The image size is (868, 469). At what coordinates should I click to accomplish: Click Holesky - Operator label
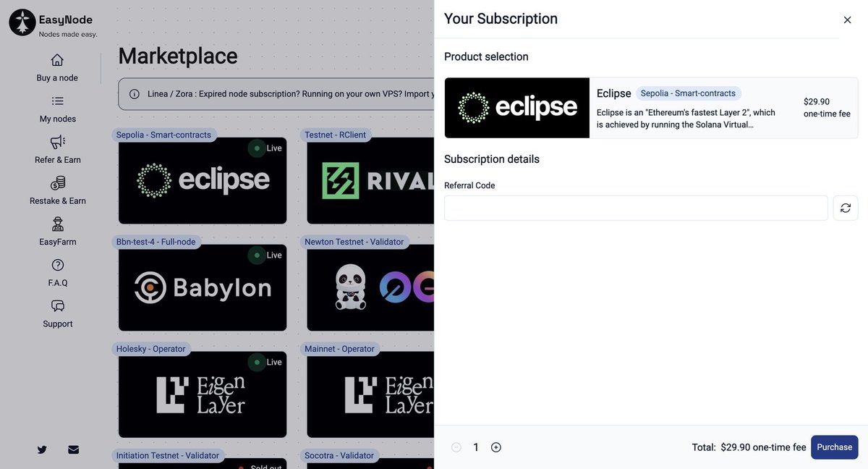pyautogui.click(x=151, y=349)
